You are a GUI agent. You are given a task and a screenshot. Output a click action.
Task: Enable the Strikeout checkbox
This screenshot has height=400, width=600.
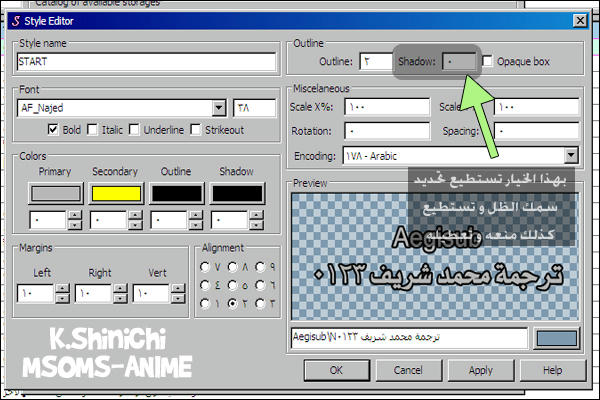coord(198,130)
